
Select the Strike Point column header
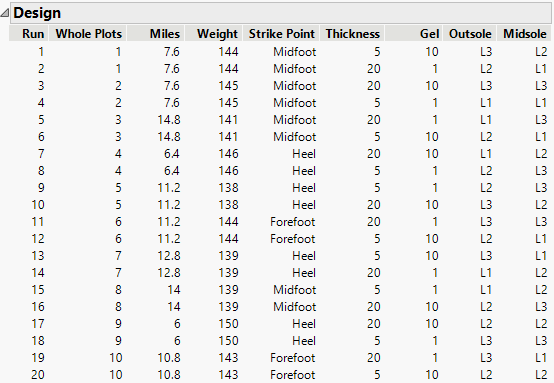(281, 34)
